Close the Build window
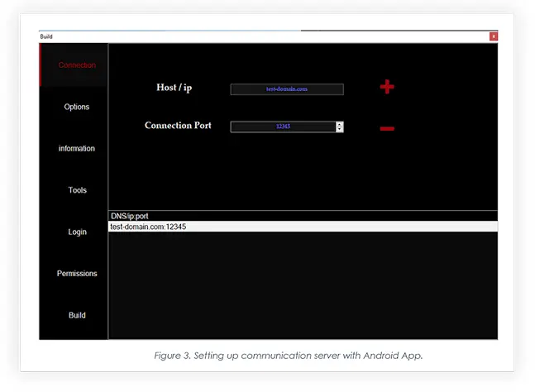Viewport: 535px width, 392px height. pos(494,36)
